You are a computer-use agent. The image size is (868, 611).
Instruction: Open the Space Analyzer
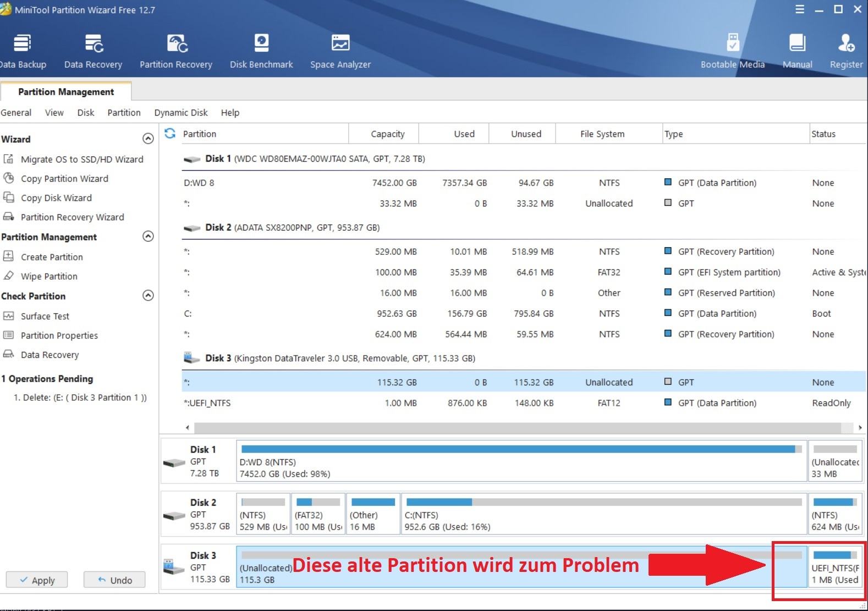tap(340, 51)
